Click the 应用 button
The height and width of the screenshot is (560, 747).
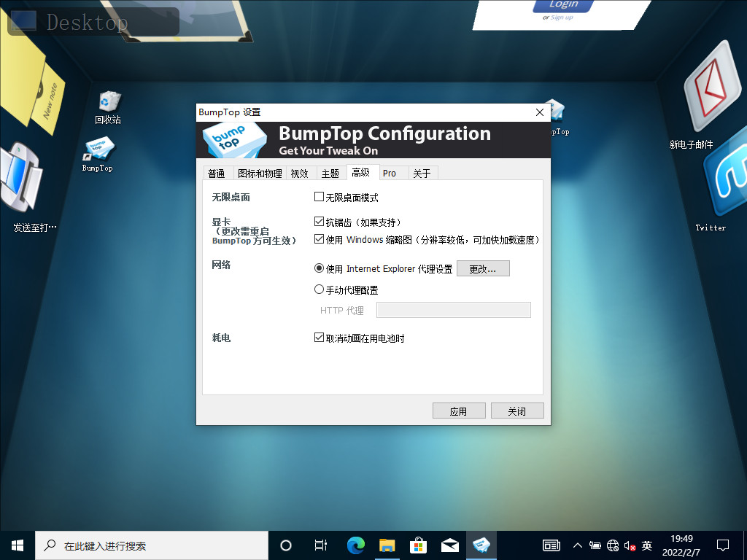(x=459, y=410)
